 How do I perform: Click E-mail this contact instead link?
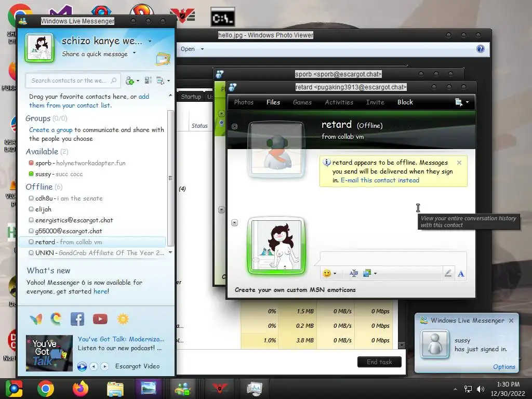tap(380, 180)
